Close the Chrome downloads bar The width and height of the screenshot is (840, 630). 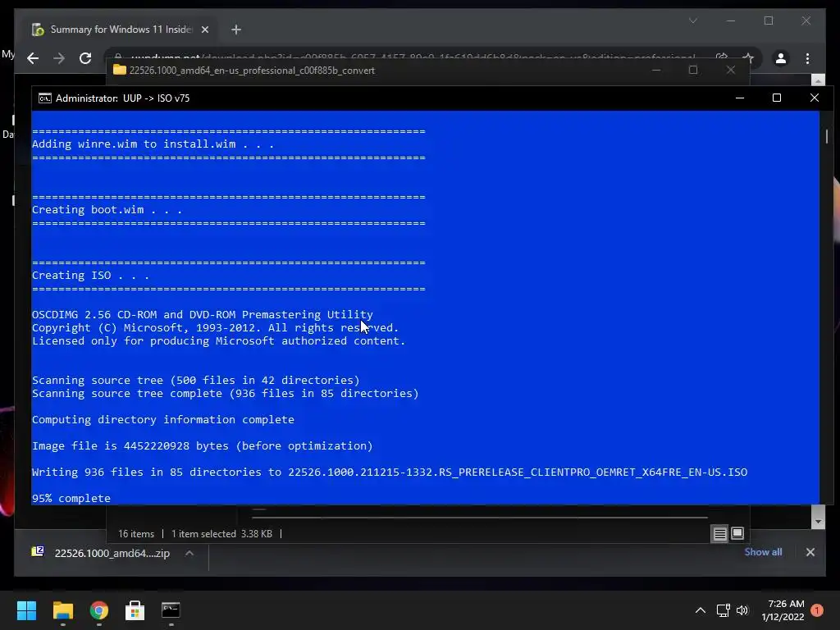[810, 552]
